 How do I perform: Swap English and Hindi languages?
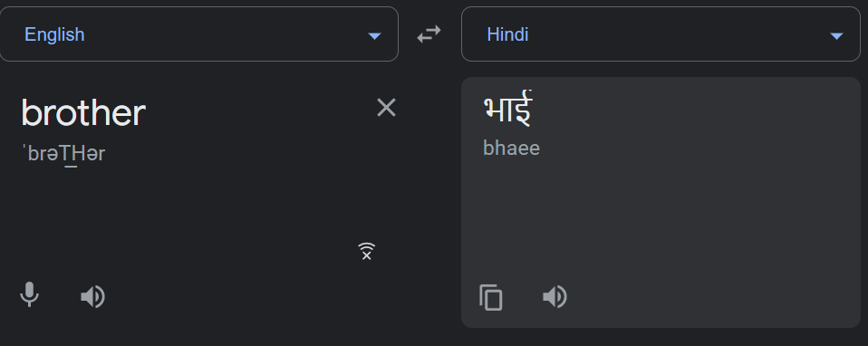click(x=429, y=34)
